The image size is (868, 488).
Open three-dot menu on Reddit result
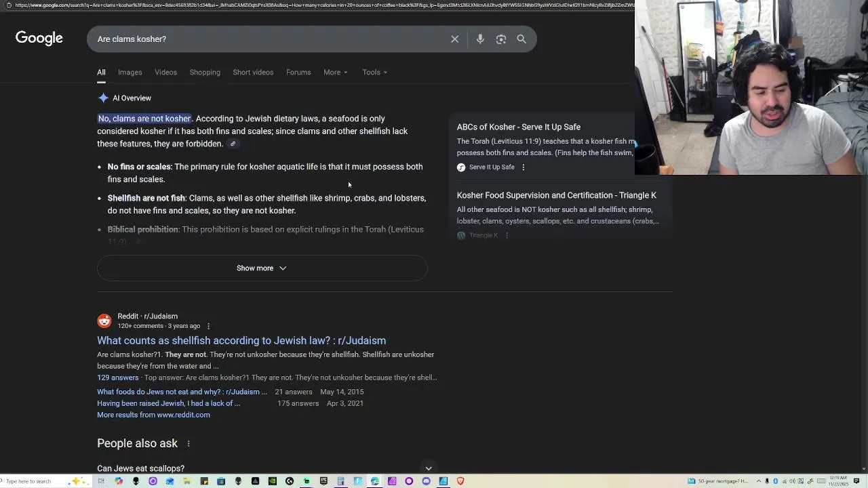(x=208, y=326)
